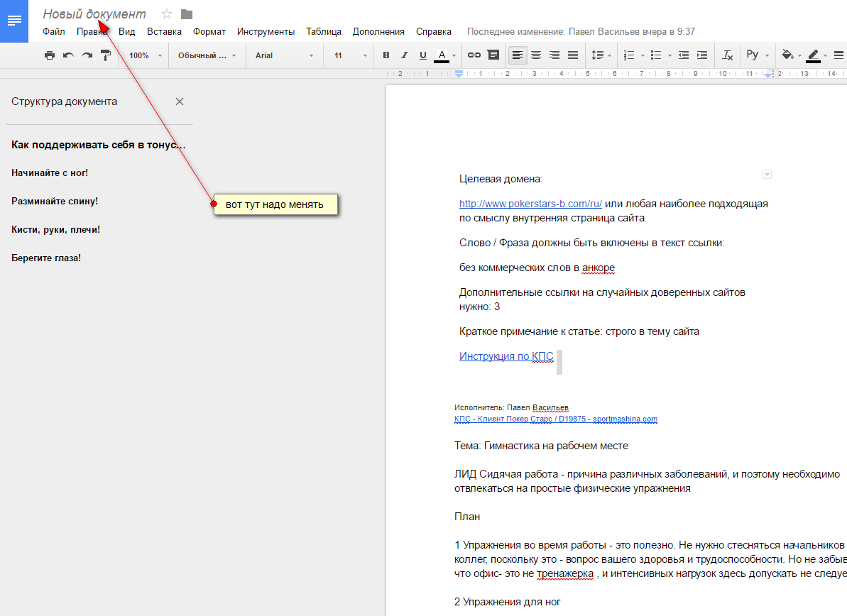Select the Paint format roller tool

pos(106,55)
